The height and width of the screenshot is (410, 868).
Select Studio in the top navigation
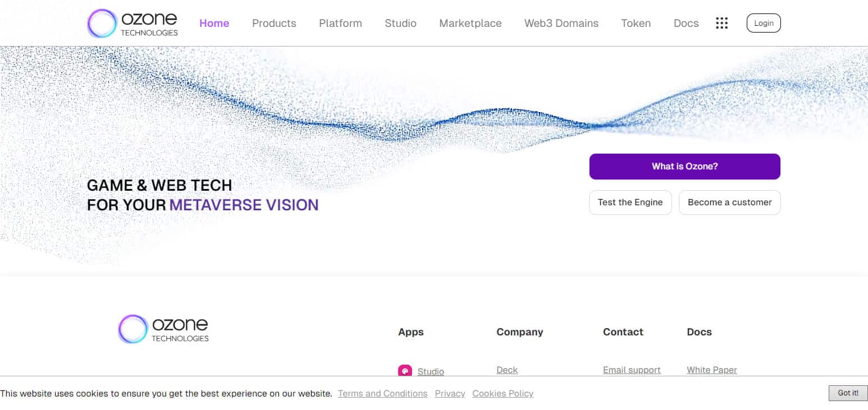tap(400, 23)
